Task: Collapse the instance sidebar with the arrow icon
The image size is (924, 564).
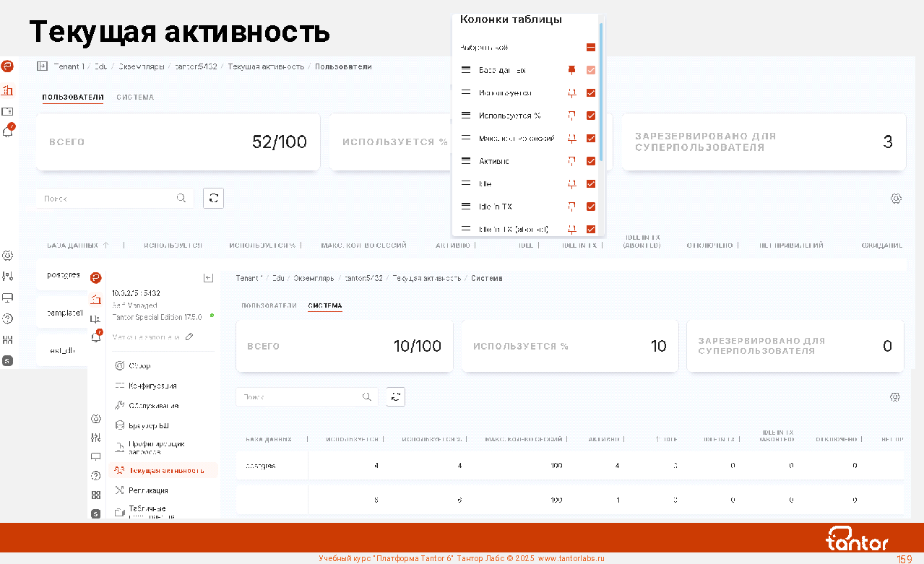Action: 208,278
